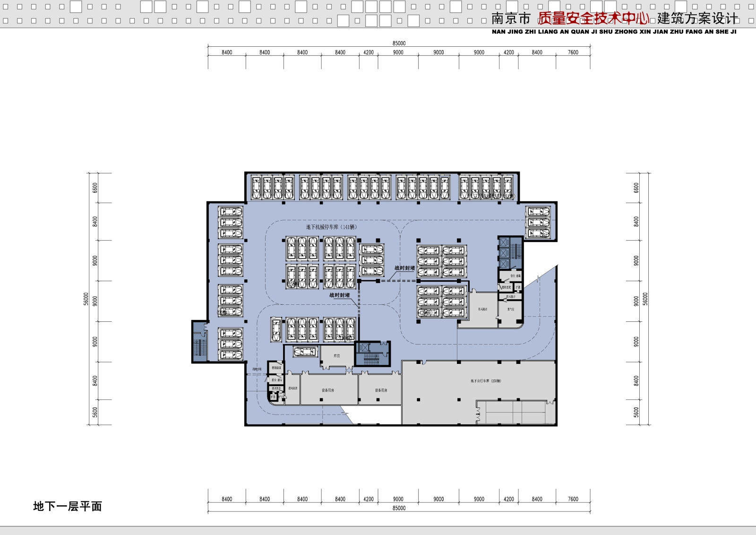Click the 集气室 room label
The image size is (756, 535).
coord(511,309)
